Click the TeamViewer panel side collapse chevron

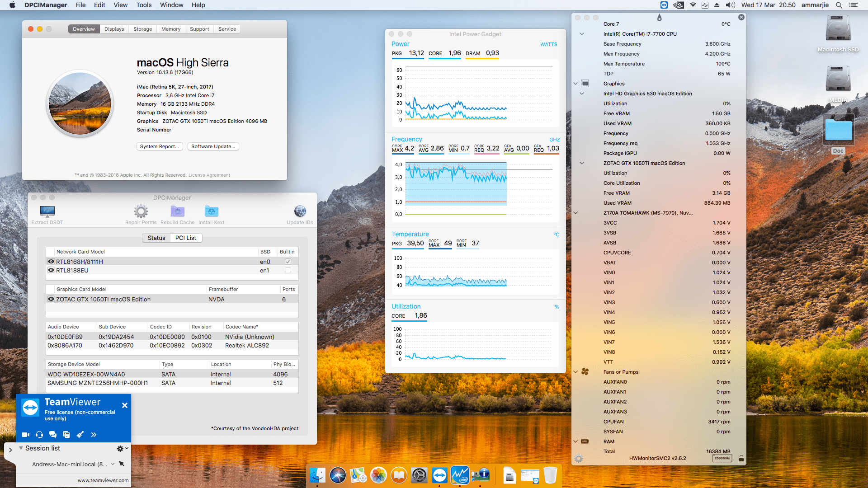tap(10, 450)
